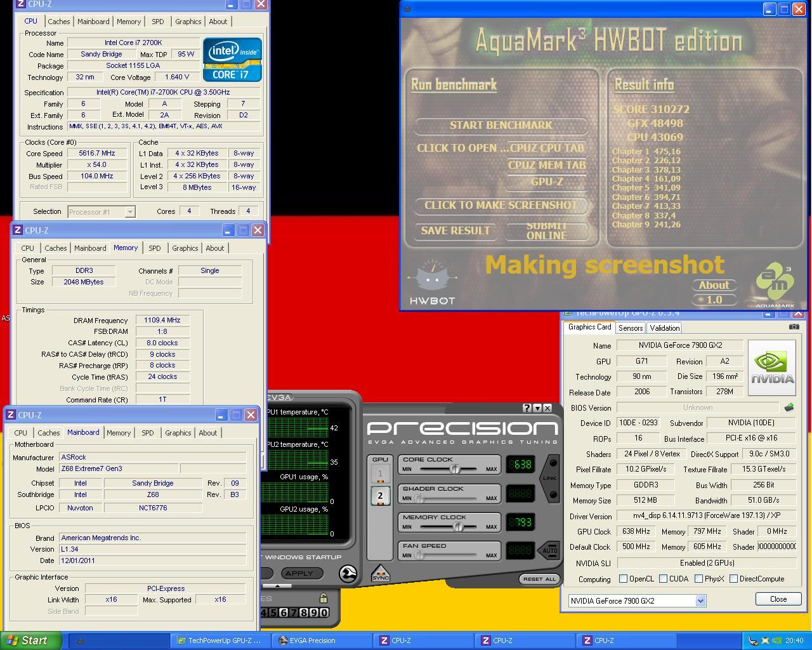Click the network icon in system tray
812x650 pixels.
(x=753, y=640)
